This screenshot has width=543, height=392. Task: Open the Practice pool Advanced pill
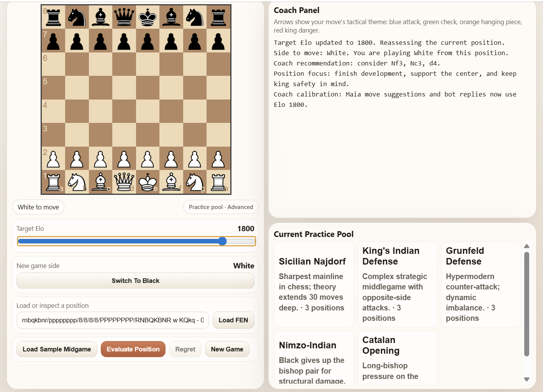tap(221, 207)
